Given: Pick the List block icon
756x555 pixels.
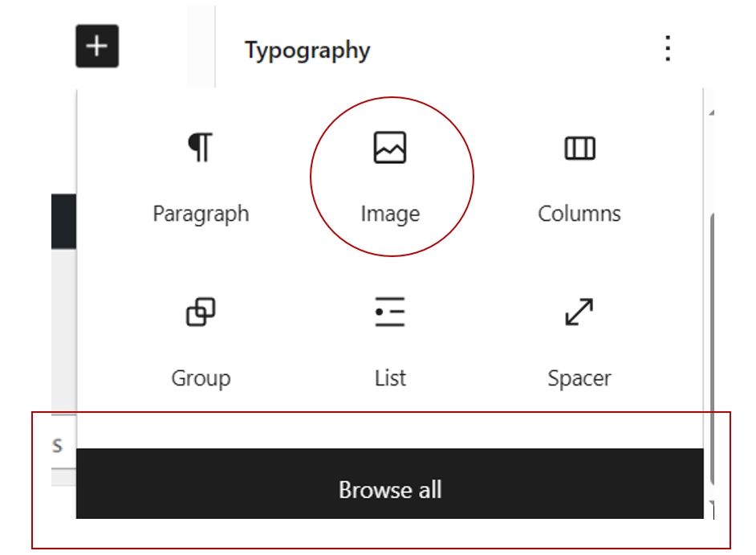Looking at the screenshot, I should tap(390, 312).
